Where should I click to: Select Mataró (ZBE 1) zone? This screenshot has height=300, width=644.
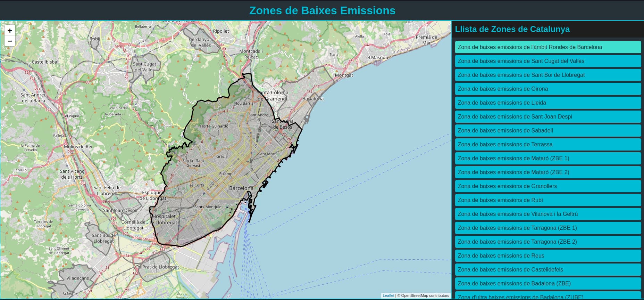pyautogui.click(x=548, y=158)
